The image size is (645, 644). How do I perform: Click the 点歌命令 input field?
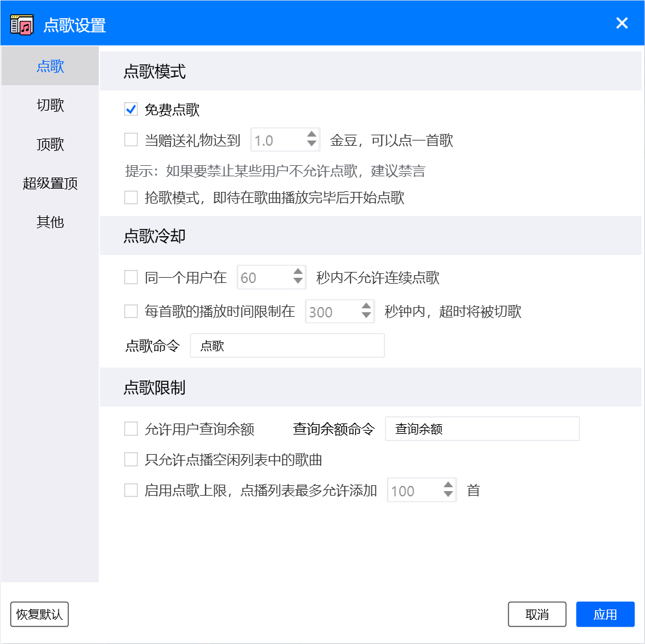pos(287,345)
